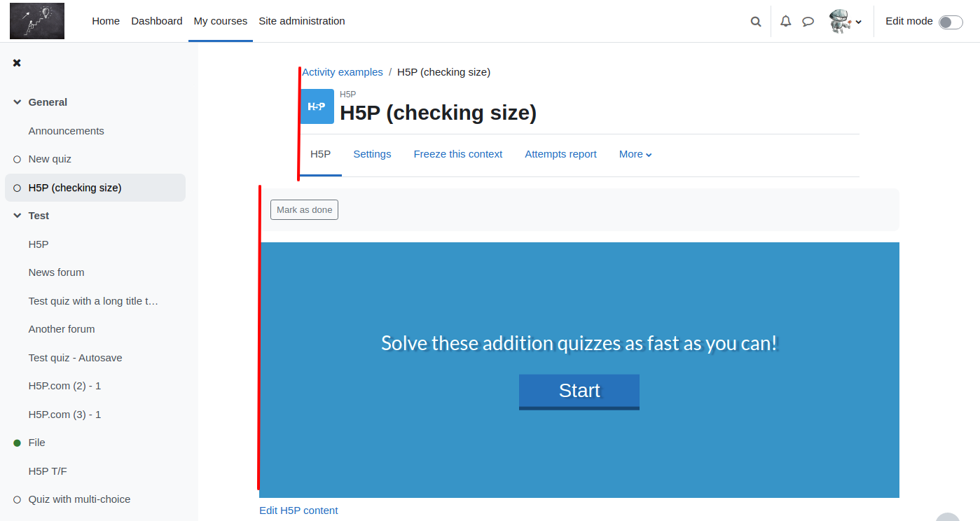Open notifications bell
This screenshot has width=980, height=521.
coord(786,21)
